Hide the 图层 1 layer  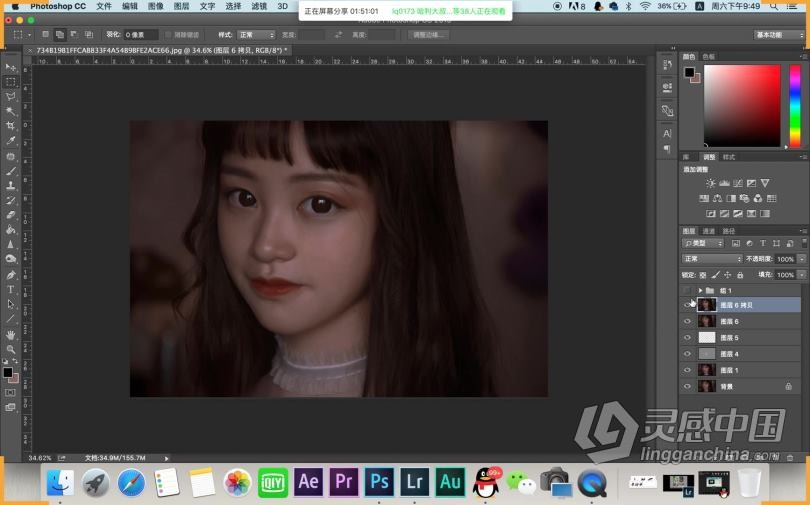pyautogui.click(x=687, y=370)
